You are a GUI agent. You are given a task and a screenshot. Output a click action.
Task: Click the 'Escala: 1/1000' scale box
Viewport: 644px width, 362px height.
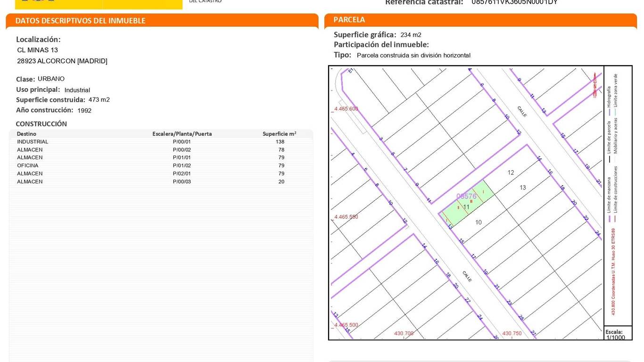(x=618, y=332)
